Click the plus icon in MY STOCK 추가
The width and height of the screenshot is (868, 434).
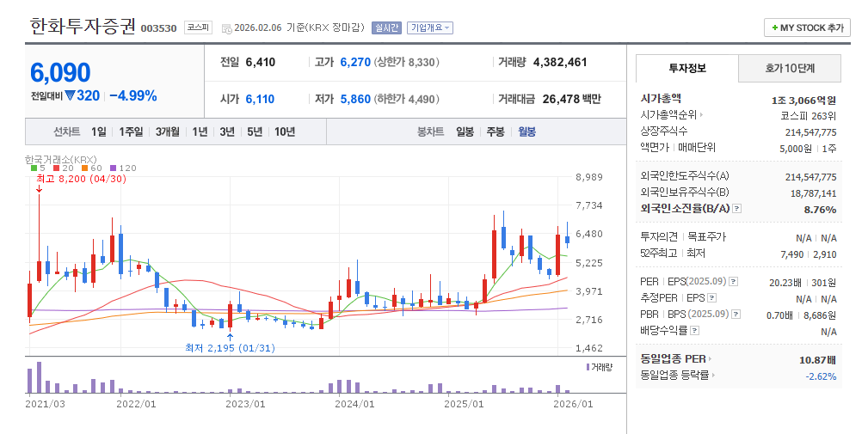click(774, 28)
